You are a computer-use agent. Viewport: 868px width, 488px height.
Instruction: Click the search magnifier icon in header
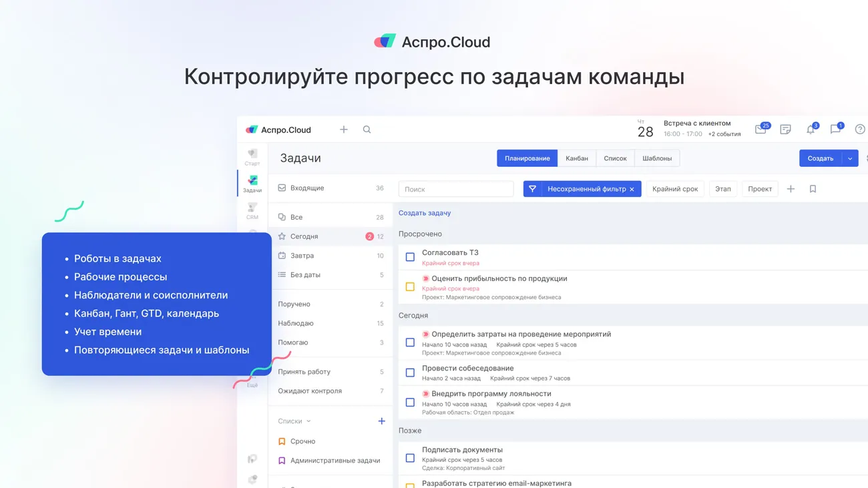[367, 130]
